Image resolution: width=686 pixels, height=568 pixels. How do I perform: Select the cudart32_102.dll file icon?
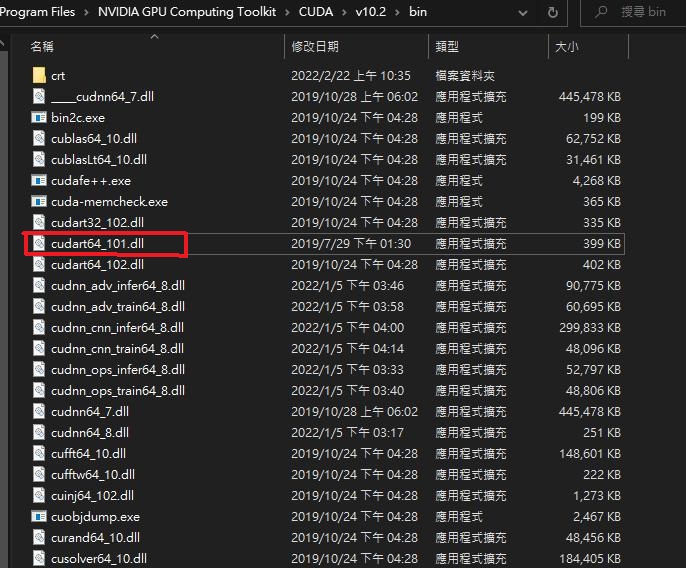[39, 222]
